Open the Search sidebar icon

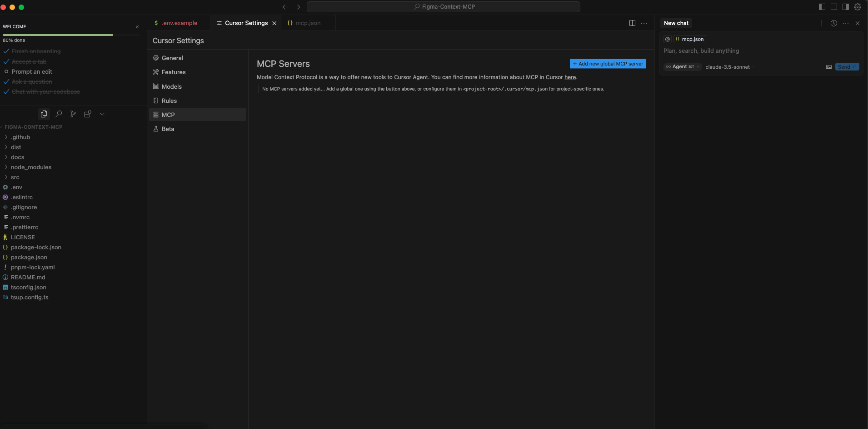(59, 114)
